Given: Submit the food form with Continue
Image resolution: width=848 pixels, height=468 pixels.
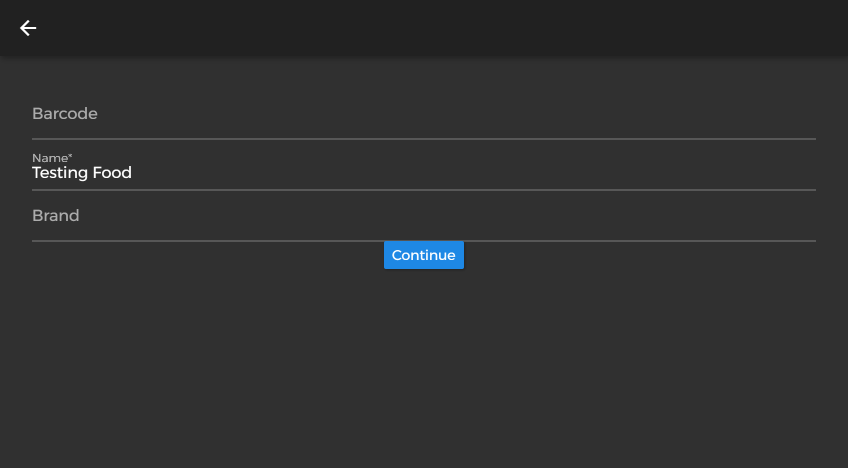Looking at the screenshot, I should click(423, 255).
